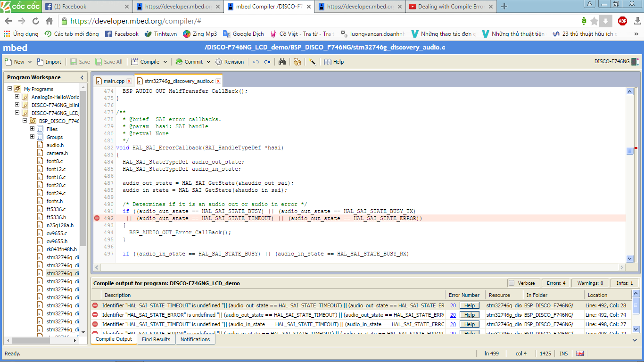This screenshot has height=362, width=644.
Task: Toggle the Warnings: 0 filter button
Action: pos(590,283)
